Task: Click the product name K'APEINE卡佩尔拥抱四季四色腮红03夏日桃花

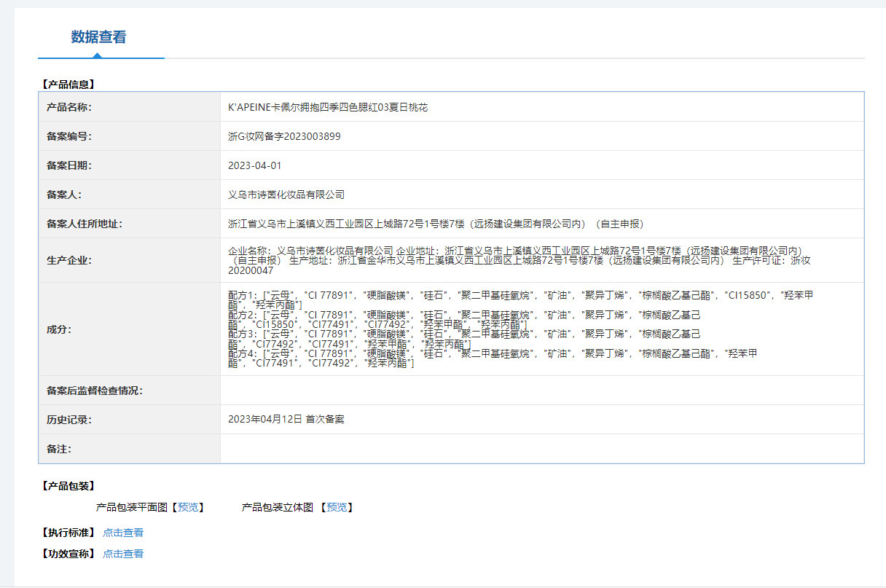Action: point(328,107)
